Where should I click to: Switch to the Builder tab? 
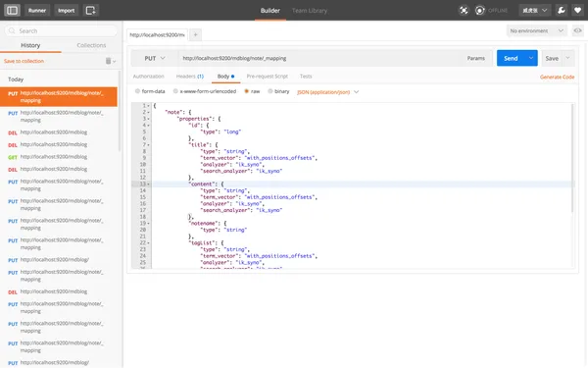coord(270,11)
